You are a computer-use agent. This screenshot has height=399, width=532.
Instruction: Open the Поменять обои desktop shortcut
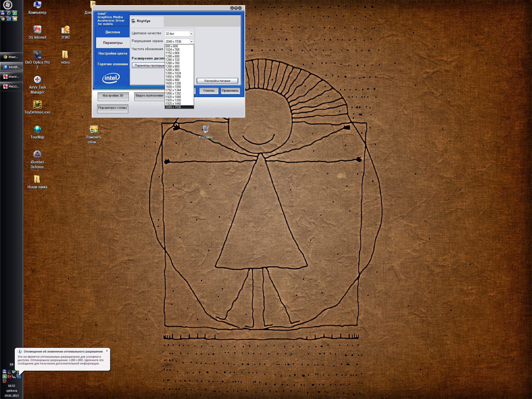click(94, 135)
